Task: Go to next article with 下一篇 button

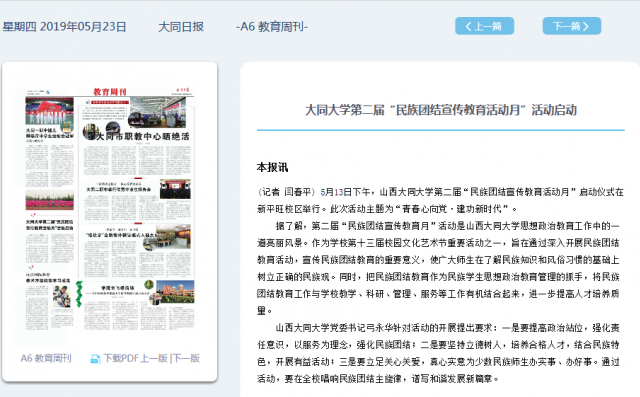Action: point(571,26)
